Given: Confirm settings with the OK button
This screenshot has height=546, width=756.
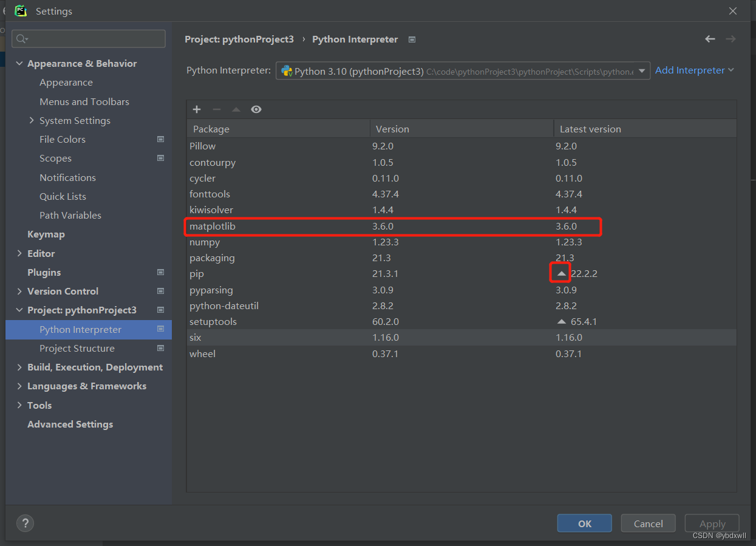Looking at the screenshot, I should [x=584, y=523].
